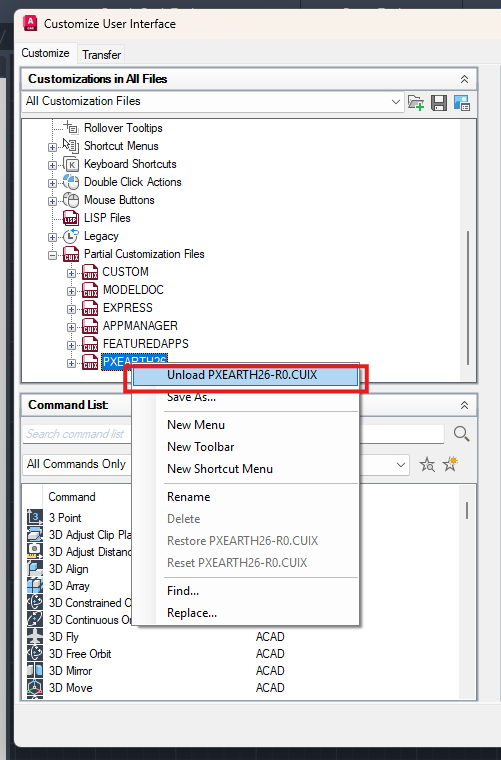
Task: Choose New Toolbar from the context menu
Action: tap(201, 447)
